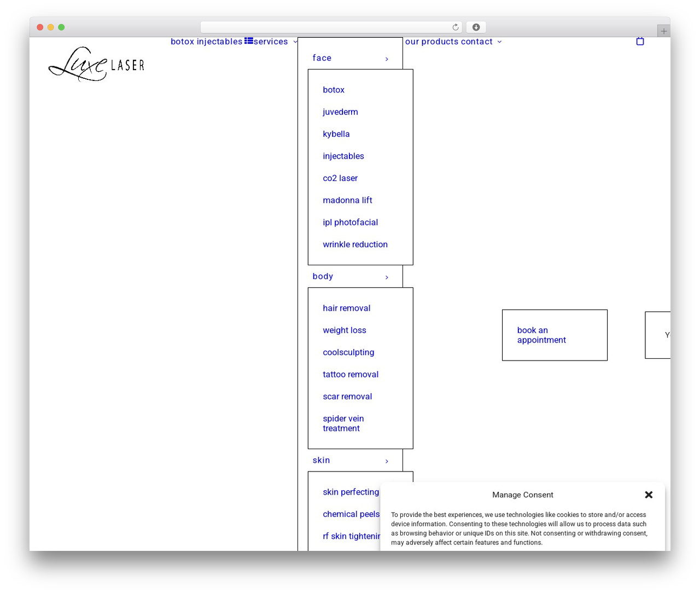Close the Manage Consent dialog
The image size is (700, 593).
(649, 495)
